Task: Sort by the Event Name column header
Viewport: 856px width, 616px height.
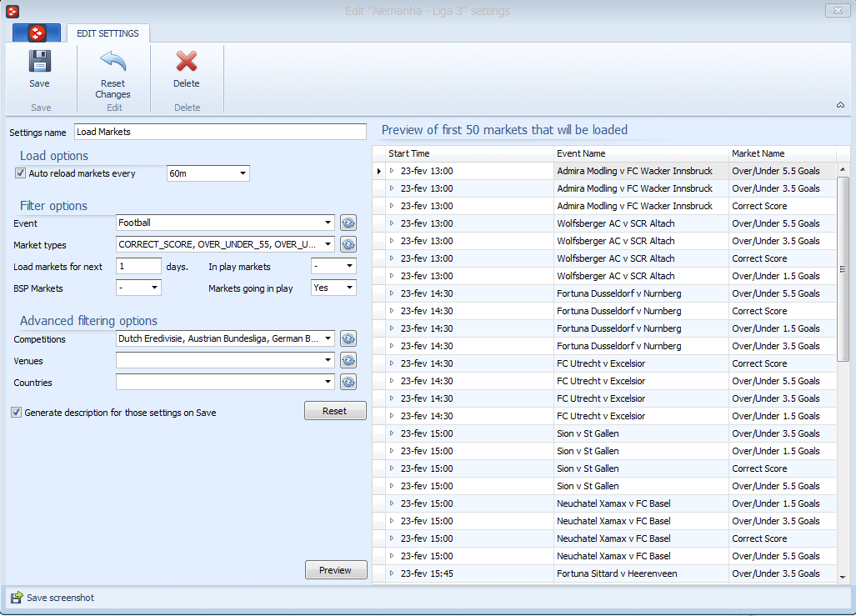Action: [x=641, y=153]
